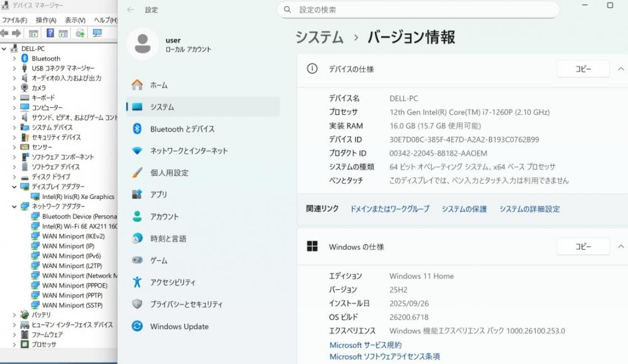628x364 pixels.
Task: Copy device specifications with コピー button
Action: [x=583, y=69]
